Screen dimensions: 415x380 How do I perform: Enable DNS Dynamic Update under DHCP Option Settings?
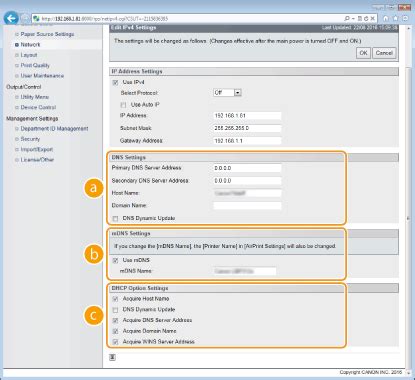click(x=115, y=310)
